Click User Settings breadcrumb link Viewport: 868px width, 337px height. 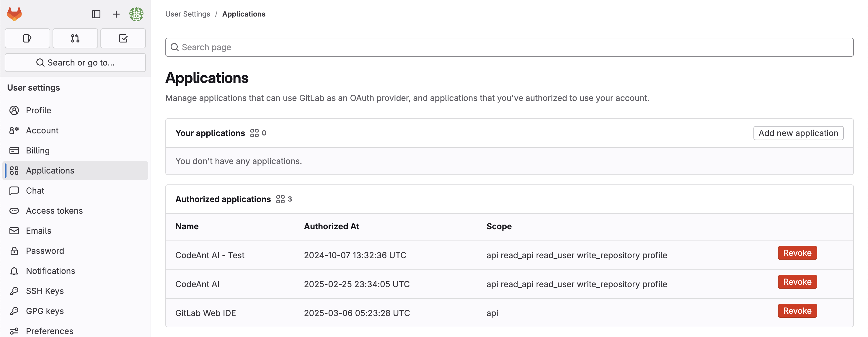188,14
